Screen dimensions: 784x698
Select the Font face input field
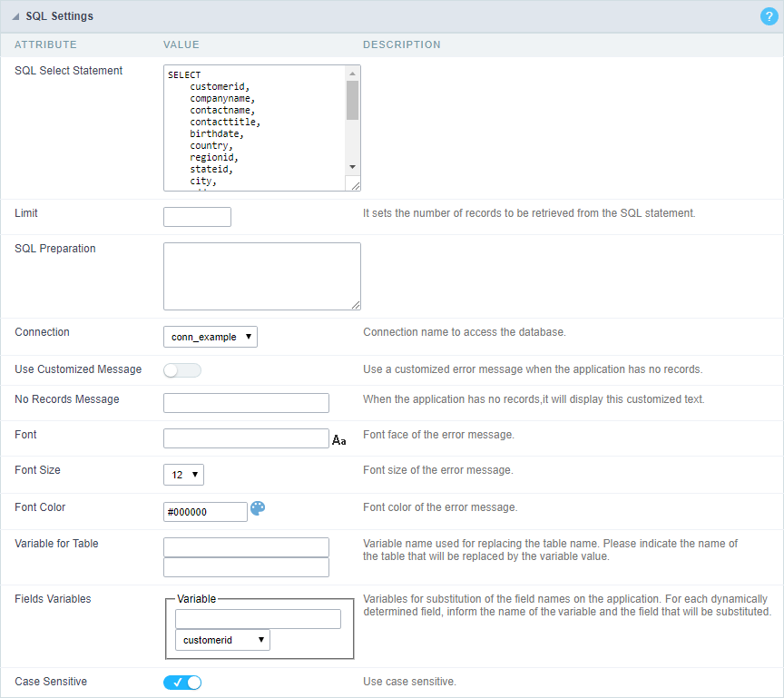pos(246,437)
